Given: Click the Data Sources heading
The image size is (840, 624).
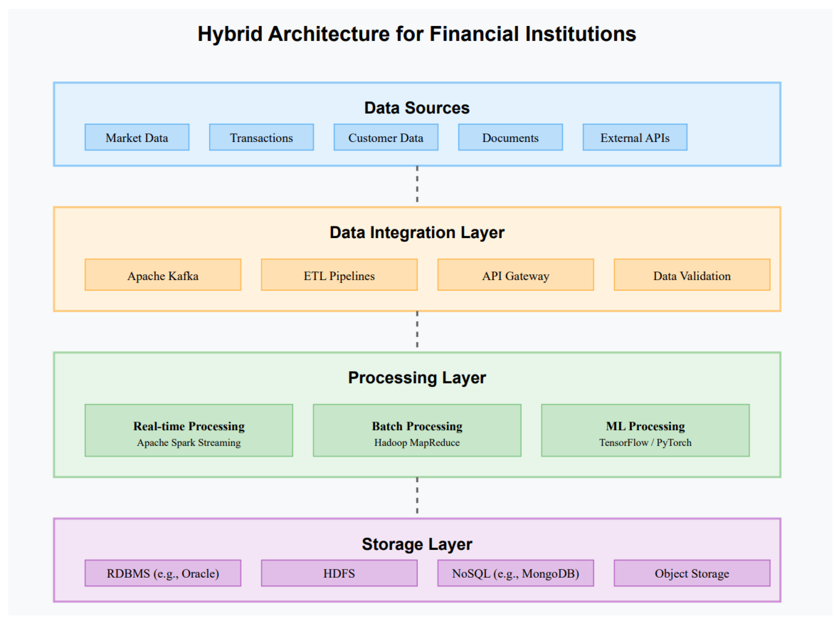Looking at the screenshot, I should coord(417,108).
